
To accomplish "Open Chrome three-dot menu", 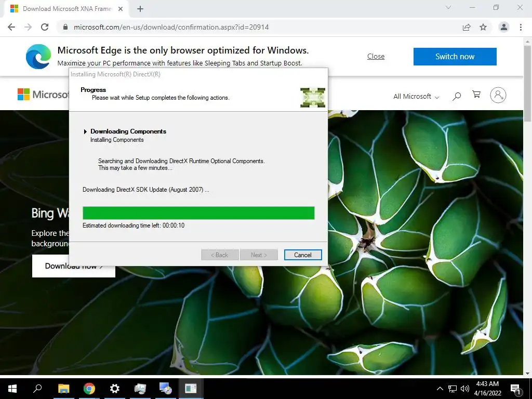I will [x=521, y=27].
